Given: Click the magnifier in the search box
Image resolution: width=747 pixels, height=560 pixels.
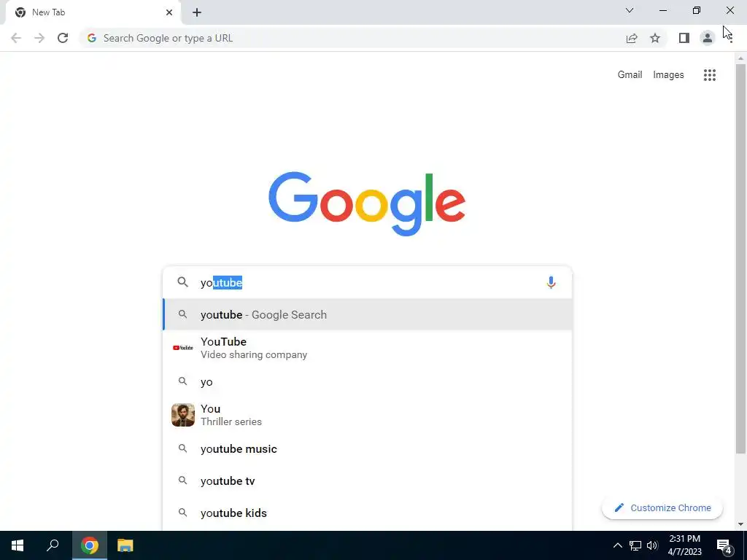Looking at the screenshot, I should [183, 282].
